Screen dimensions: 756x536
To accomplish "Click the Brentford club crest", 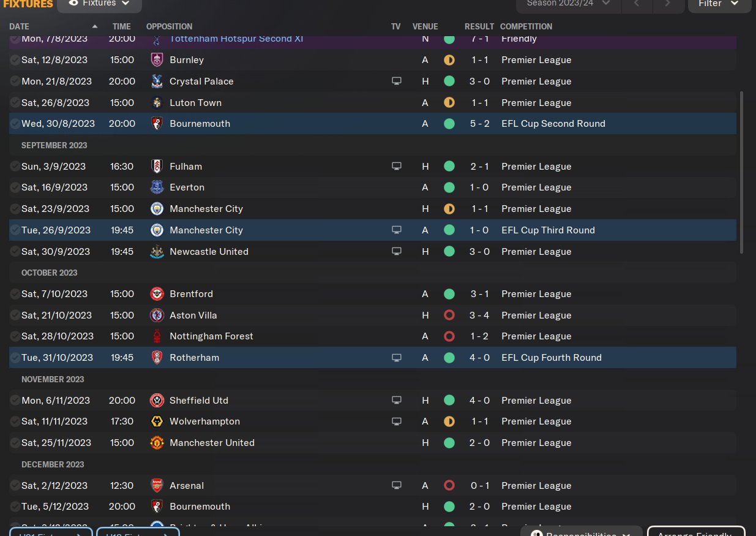I will (x=157, y=294).
